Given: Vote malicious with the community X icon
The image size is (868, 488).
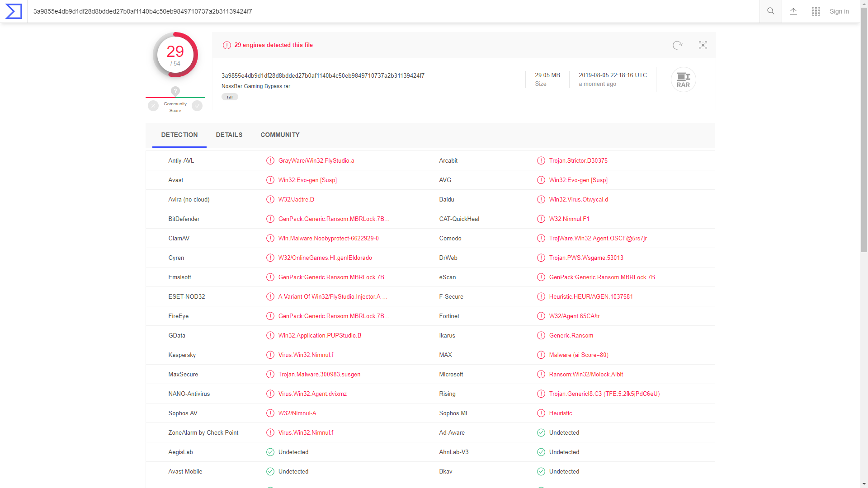Looking at the screenshot, I should click(153, 106).
